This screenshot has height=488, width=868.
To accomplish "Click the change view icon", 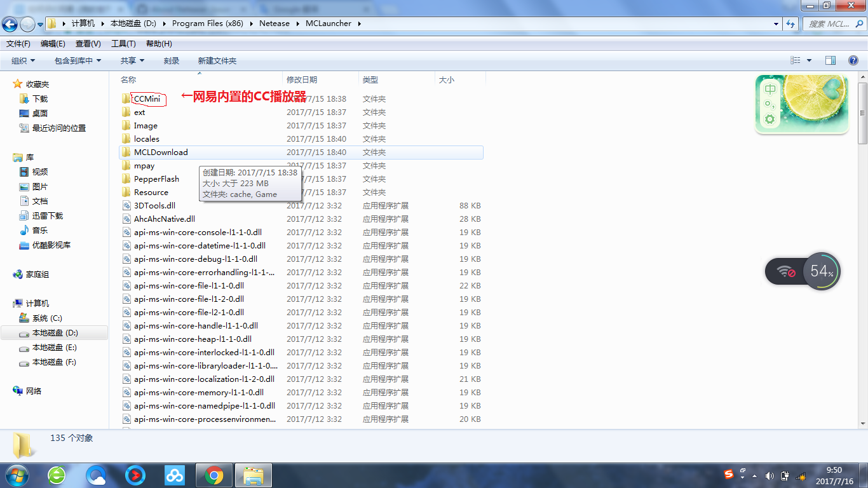I will point(796,60).
